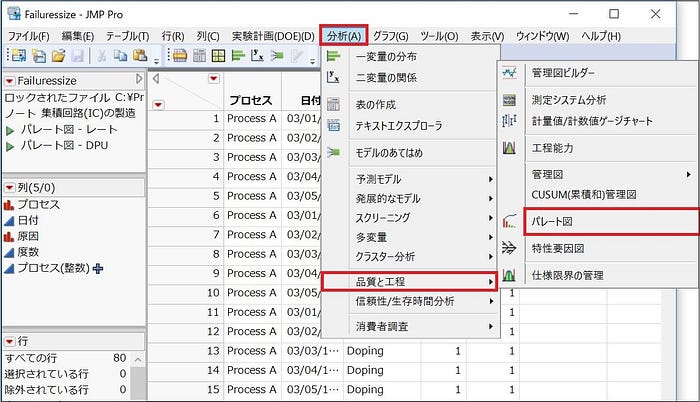Click the Paste clipboard toolbar icon

(x=140, y=56)
